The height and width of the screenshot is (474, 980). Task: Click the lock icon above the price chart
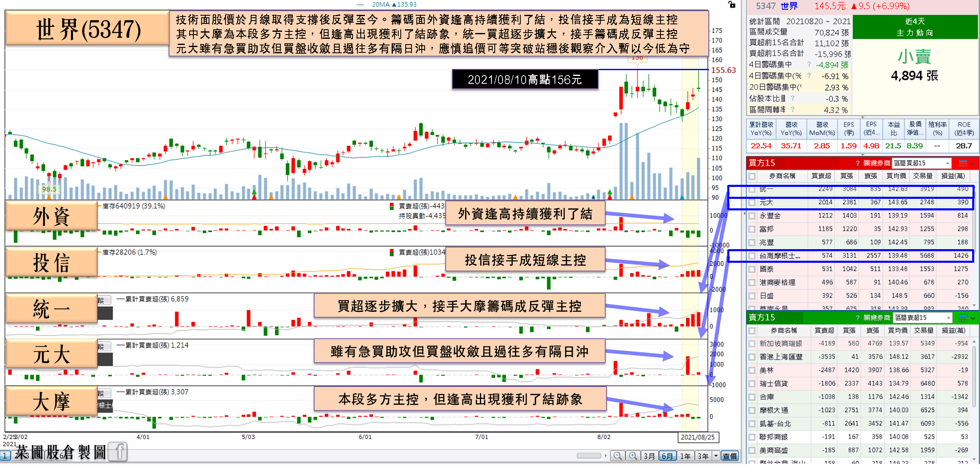(732, 5)
